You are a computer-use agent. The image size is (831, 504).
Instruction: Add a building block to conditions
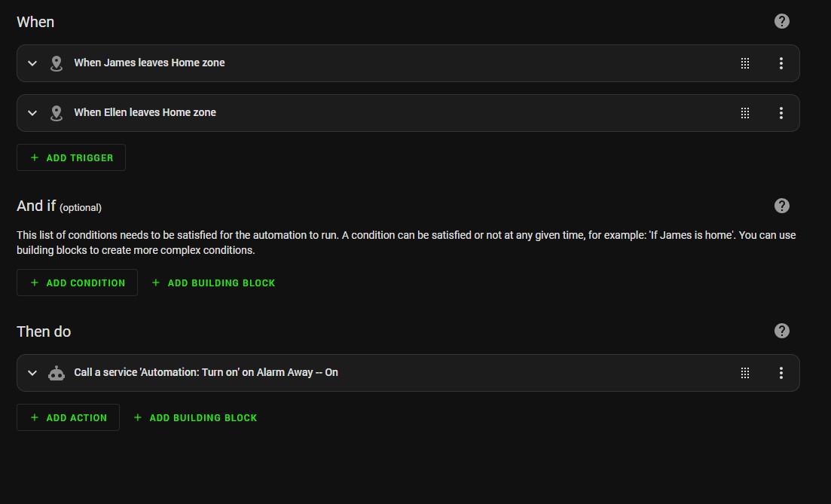coord(214,283)
